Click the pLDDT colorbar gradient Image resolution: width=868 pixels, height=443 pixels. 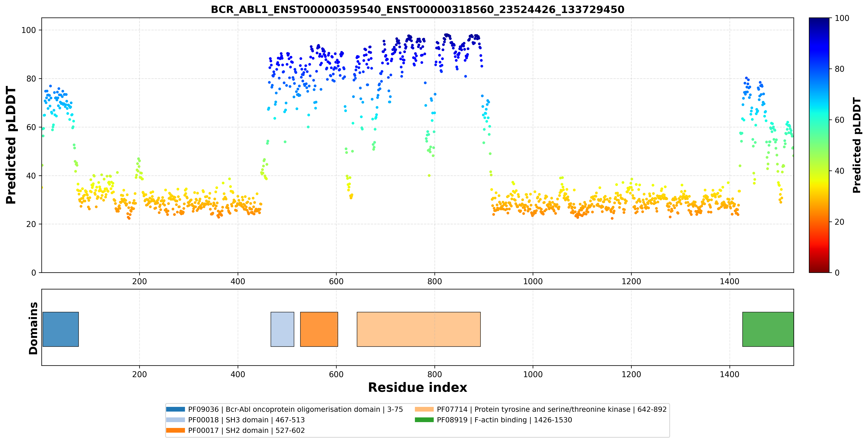pyautogui.click(x=819, y=145)
